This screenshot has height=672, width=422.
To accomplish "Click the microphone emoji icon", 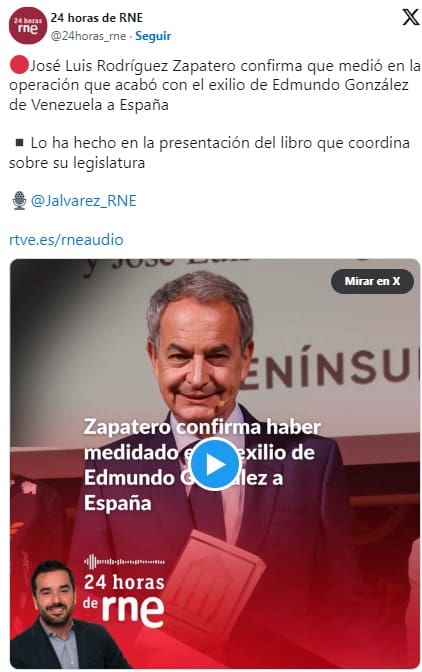I will point(19,201).
